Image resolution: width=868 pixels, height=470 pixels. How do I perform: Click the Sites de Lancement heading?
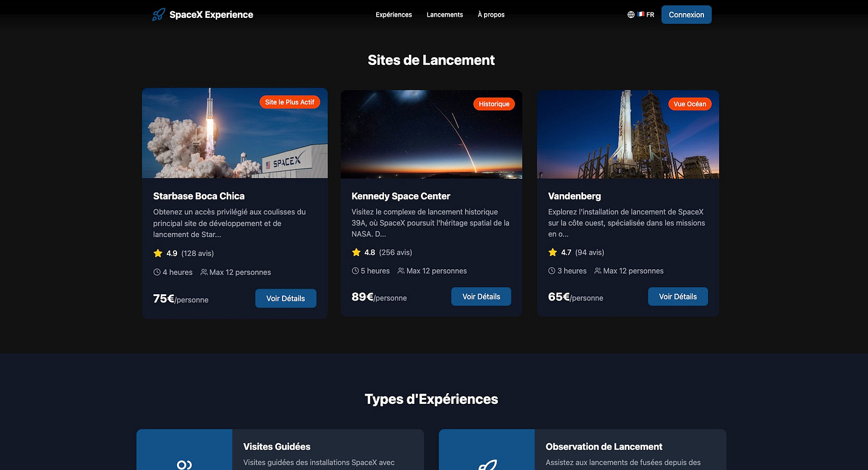coord(432,60)
